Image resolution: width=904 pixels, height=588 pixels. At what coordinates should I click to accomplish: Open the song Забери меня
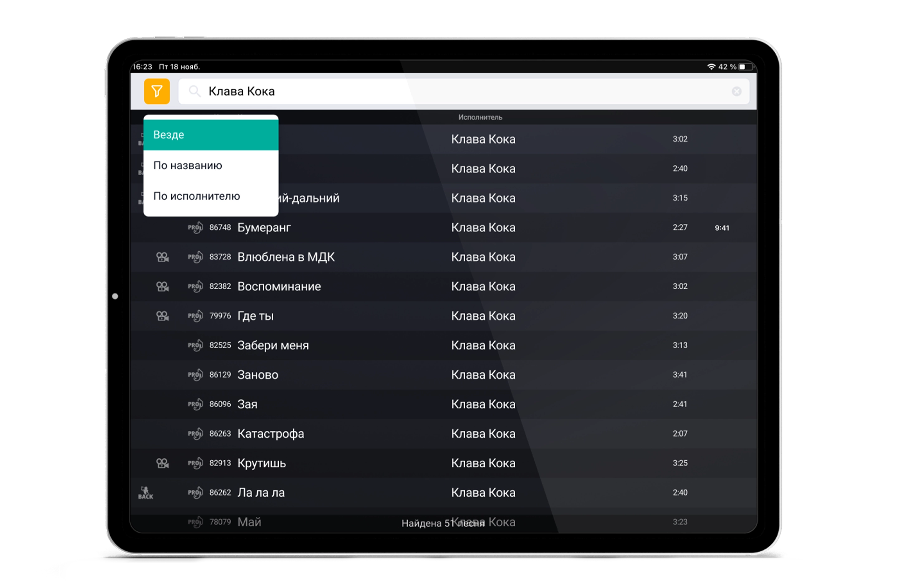click(273, 345)
